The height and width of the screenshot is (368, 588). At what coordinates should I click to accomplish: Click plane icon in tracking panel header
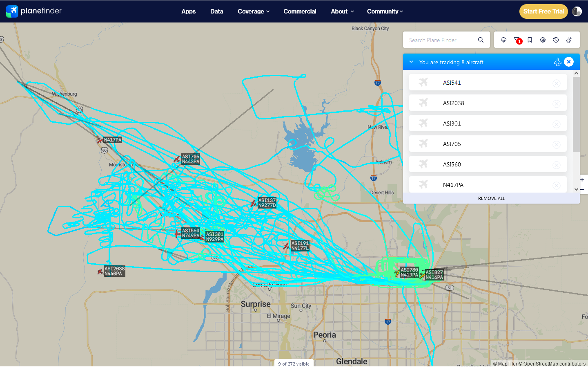(557, 62)
